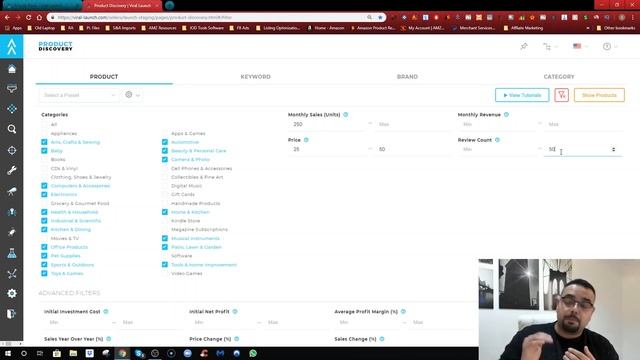Open Chrome in the taskbar
This screenshot has width=640, height=360.
tap(122, 353)
